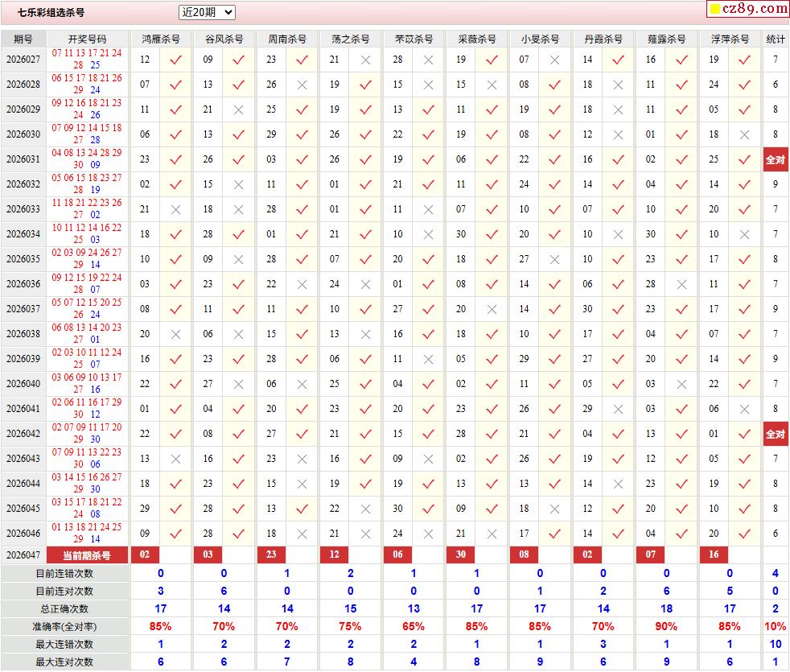
Task: Click the yellow square in cz89.com logo
Action: tap(714, 10)
